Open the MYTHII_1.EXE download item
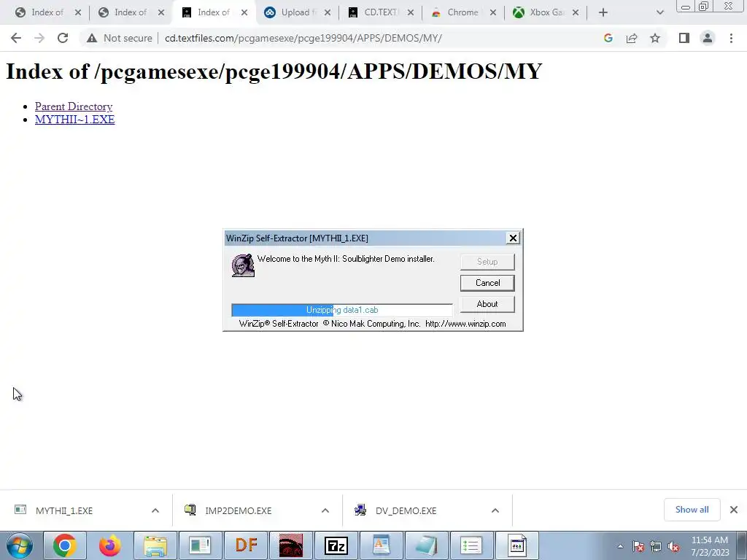This screenshot has width=747, height=560. tap(64, 510)
